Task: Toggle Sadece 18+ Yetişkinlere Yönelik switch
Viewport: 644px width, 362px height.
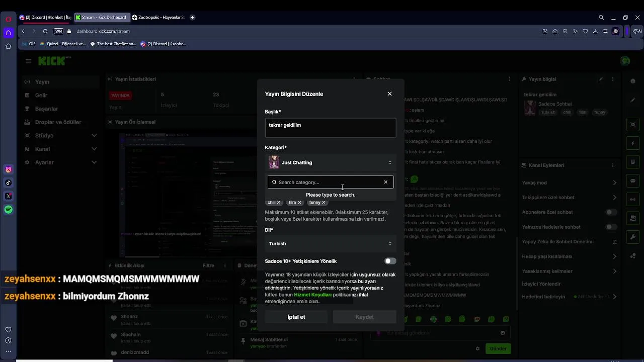Action: pyautogui.click(x=390, y=261)
